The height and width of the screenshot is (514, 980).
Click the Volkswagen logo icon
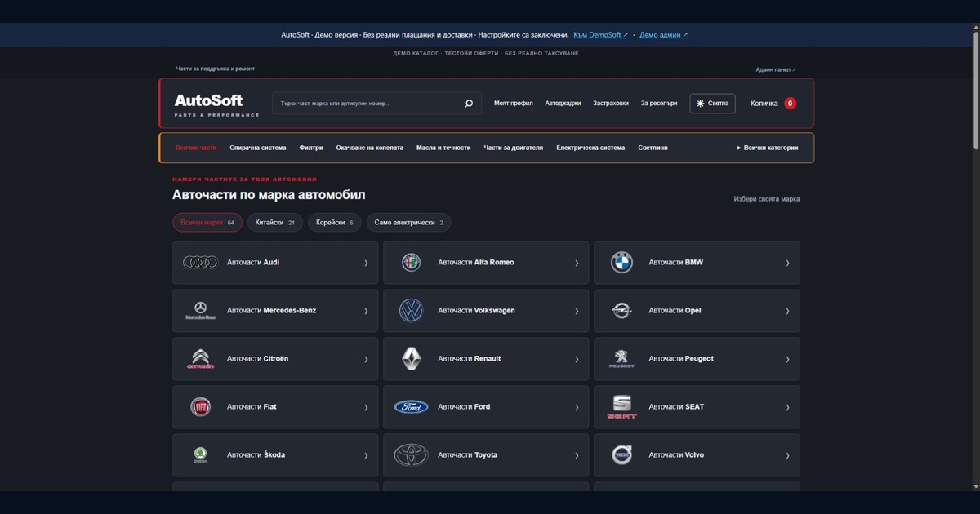click(x=411, y=311)
